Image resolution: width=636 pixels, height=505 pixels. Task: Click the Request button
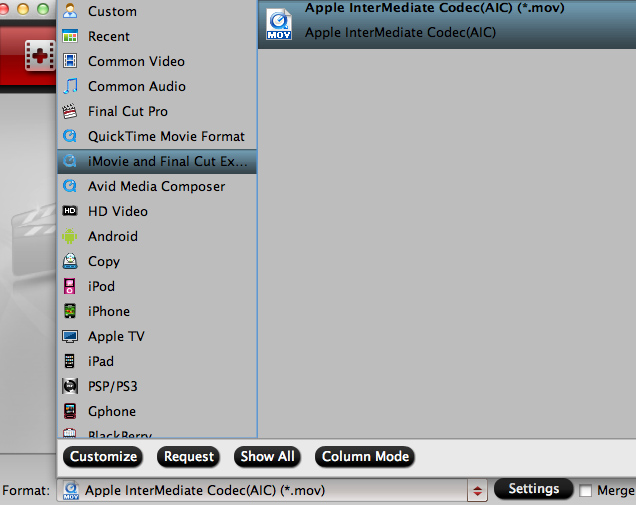(x=189, y=457)
